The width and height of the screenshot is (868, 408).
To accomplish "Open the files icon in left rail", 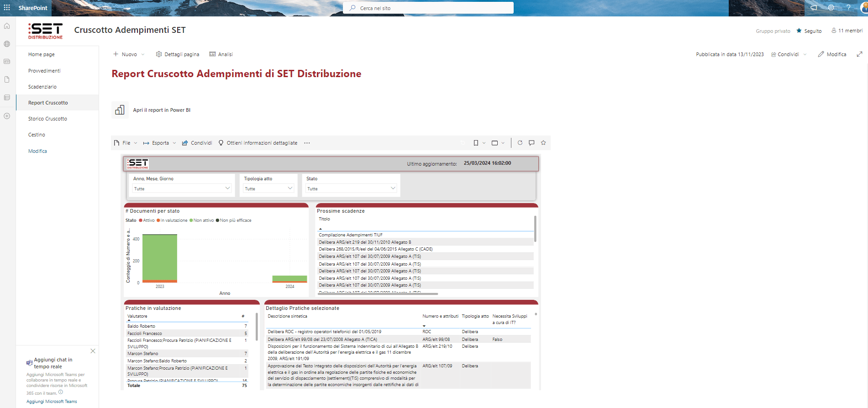I will tap(7, 79).
